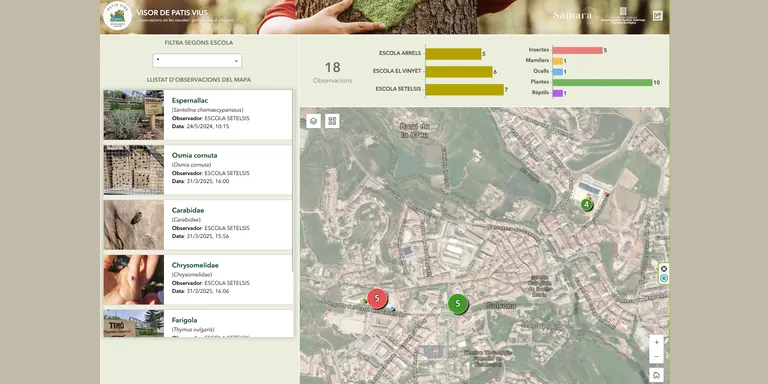Click the Osmia cornuta insect hotel thumbnail
This screenshot has height=384, width=768.
134,169
